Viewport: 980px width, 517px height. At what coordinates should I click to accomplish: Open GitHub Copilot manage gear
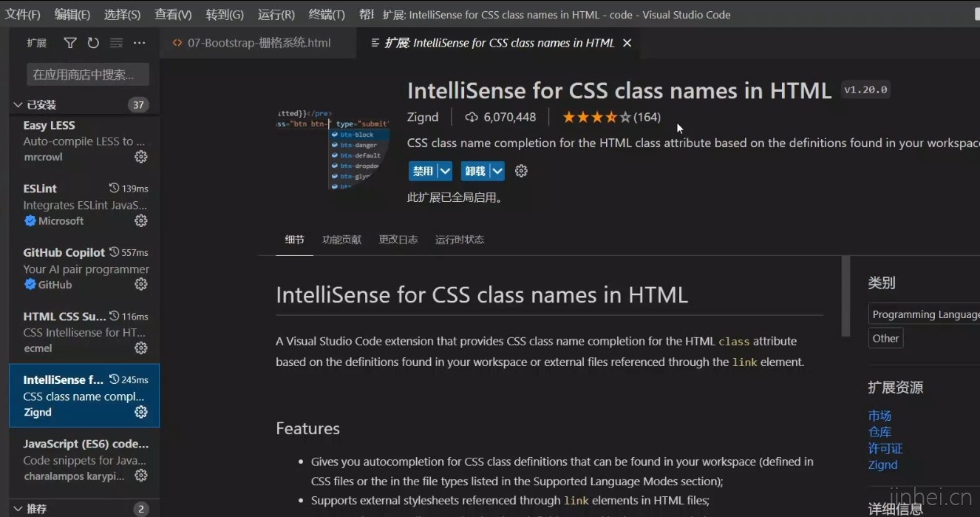tap(141, 284)
